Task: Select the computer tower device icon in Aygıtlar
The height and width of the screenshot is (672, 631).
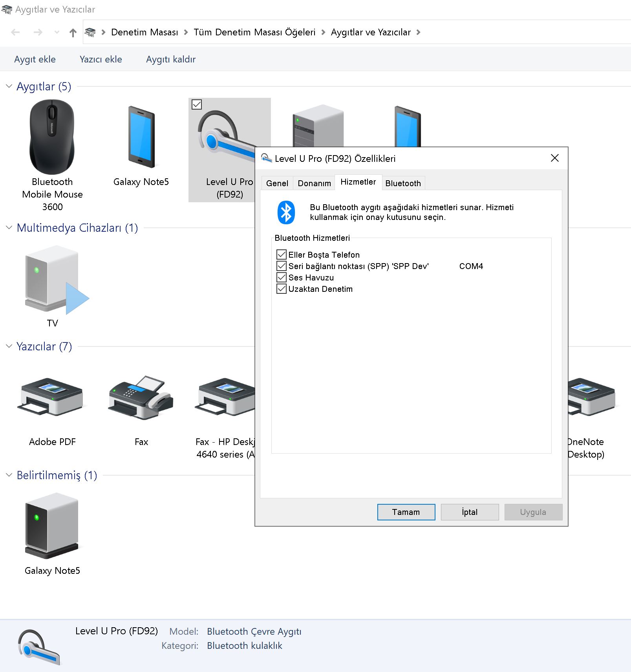Action: pyautogui.click(x=318, y=126)
